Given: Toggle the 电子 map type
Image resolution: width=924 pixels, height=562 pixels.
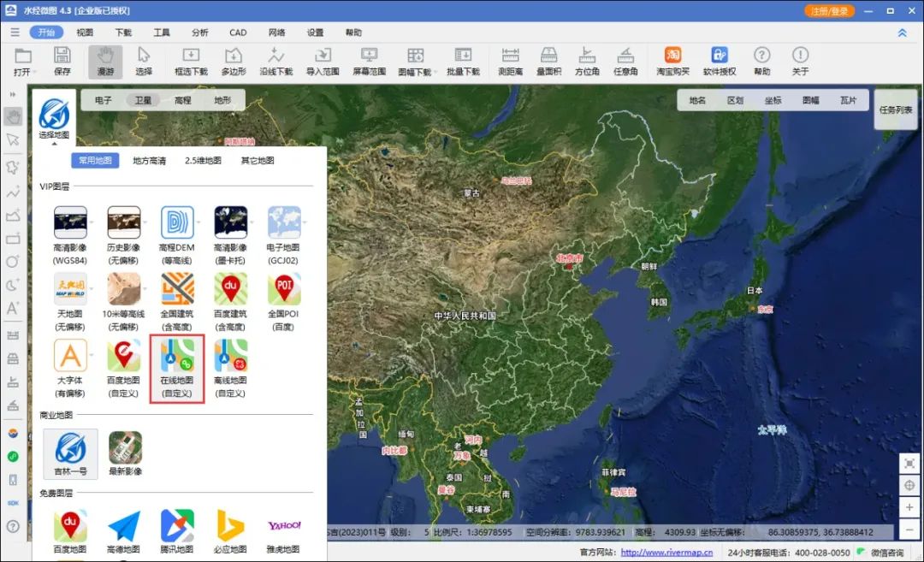Looking at the screenshot, I should point(104,101).
